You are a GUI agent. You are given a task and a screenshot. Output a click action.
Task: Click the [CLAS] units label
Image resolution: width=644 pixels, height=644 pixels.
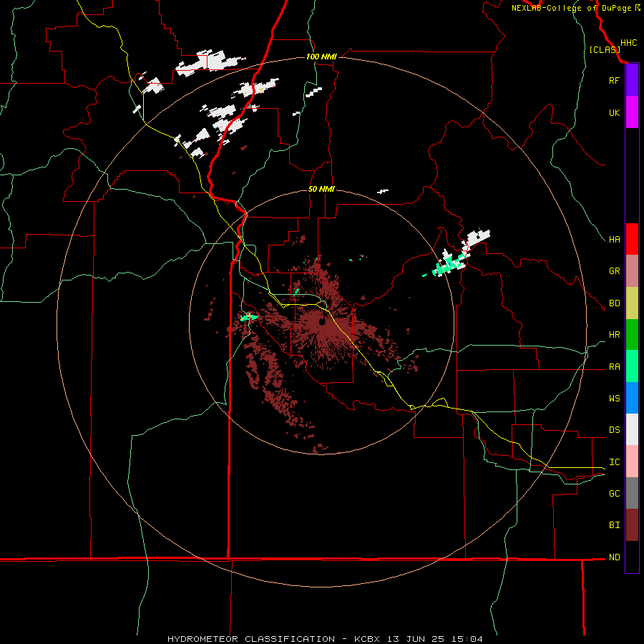[x=605, y=50]
